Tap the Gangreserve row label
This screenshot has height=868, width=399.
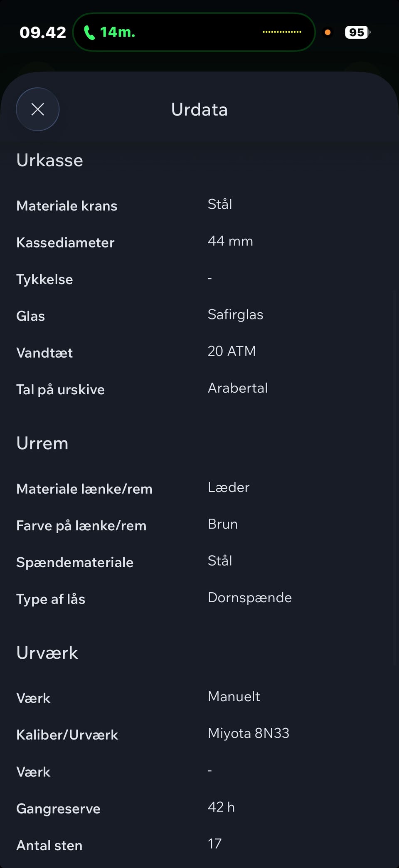coord(58,809)
